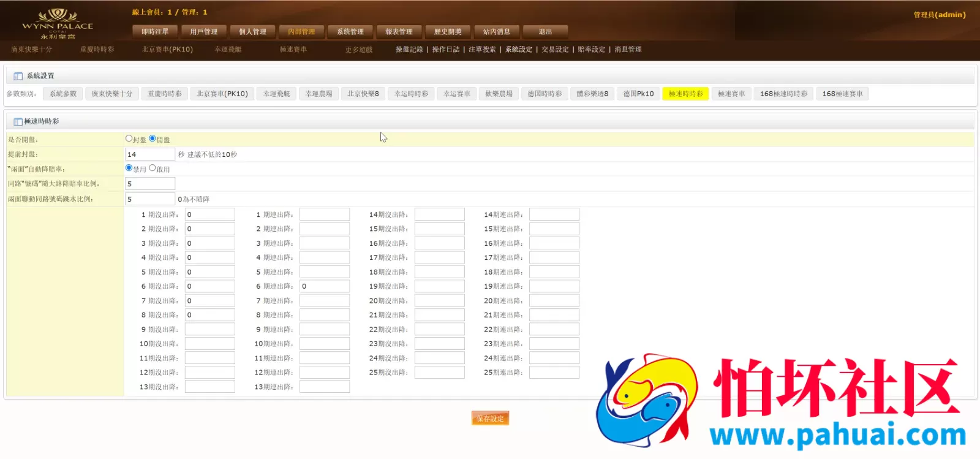Viewport: 980px width, 459px height.
Task: Open the 報表管理 menu
Action: (399, 31)
